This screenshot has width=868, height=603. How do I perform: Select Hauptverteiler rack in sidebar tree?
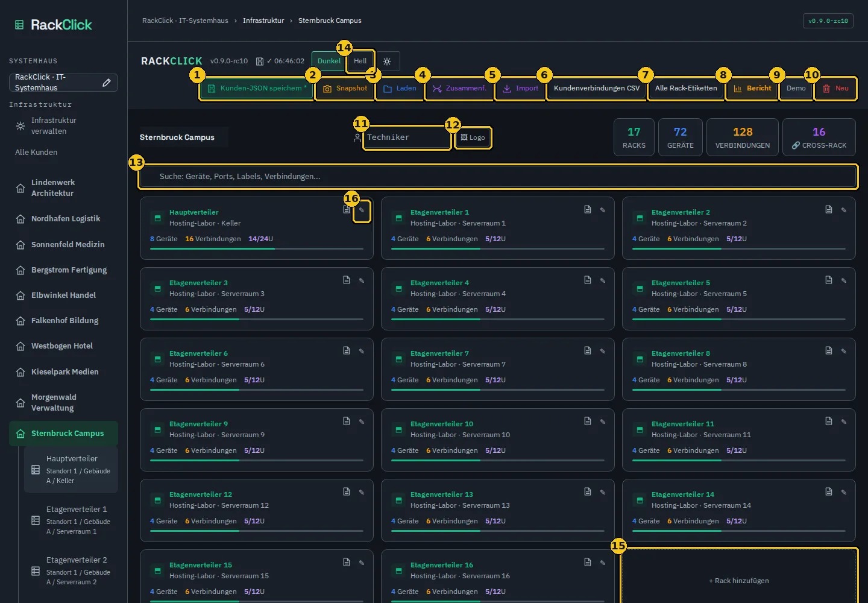(71, 470)
